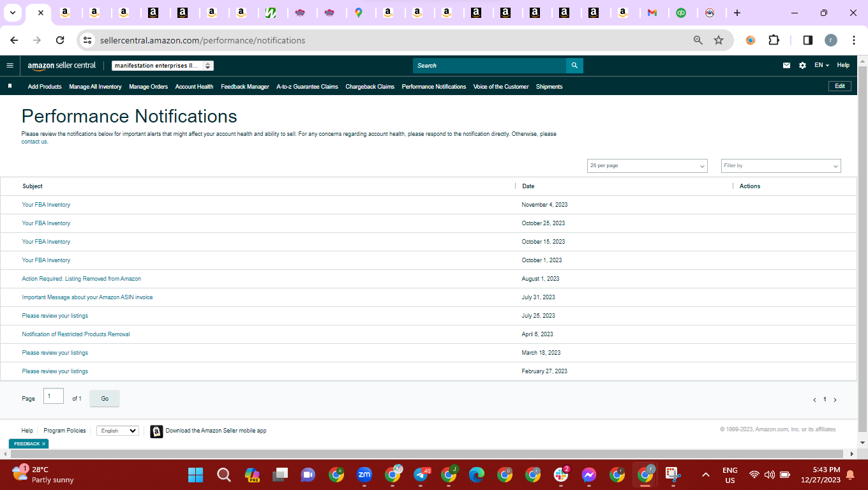Open Windows taskbar search
Screen dimensions: 868x490
click(223, 475)
